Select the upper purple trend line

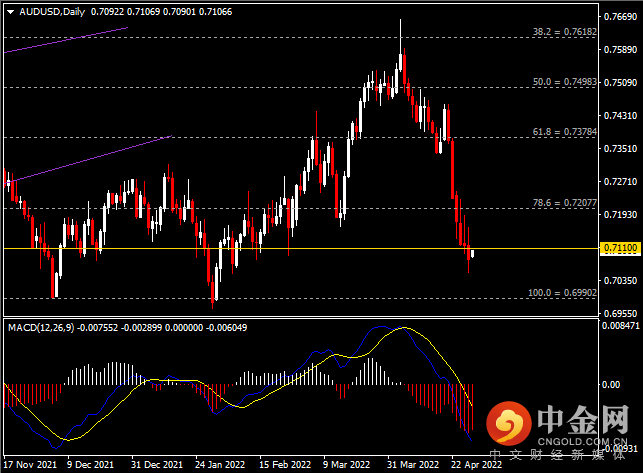click(x=66, y=40)
